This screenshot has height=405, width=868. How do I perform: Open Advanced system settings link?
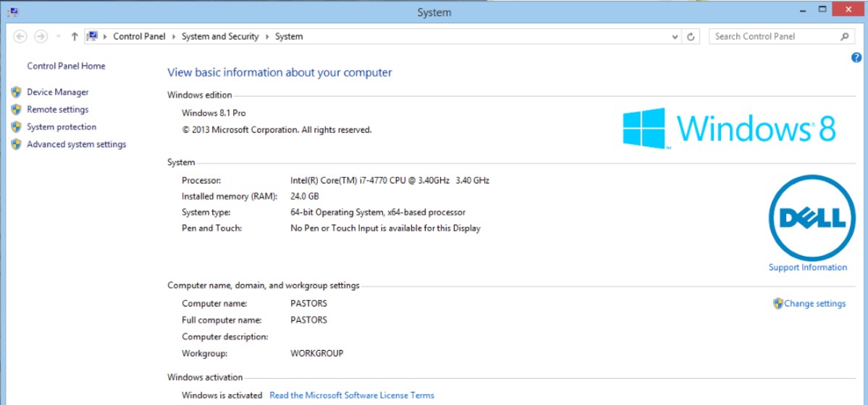[77, 145]
